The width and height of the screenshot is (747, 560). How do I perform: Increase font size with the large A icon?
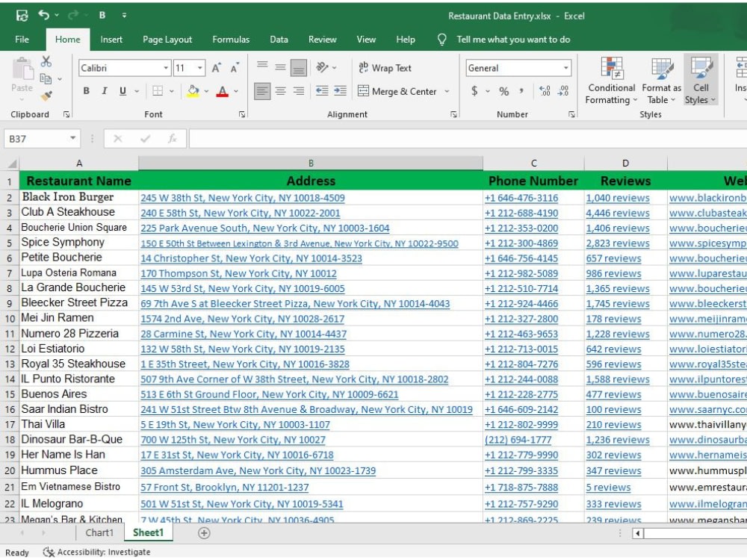pyautogui.click(x=217, y=68)
